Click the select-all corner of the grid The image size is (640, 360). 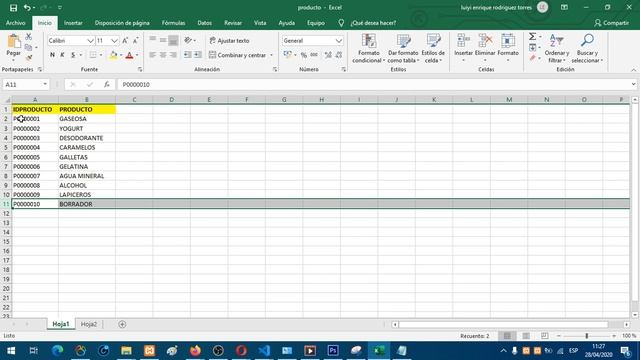6,99
